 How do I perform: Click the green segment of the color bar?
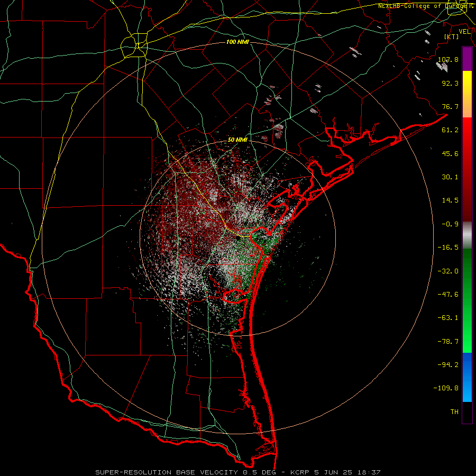467,300
